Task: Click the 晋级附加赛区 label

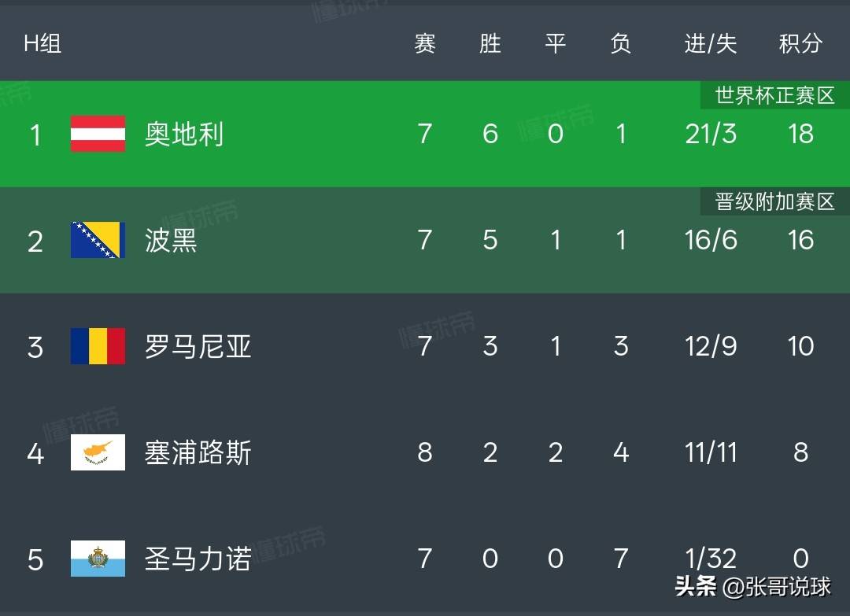Action: click(774, 202)
